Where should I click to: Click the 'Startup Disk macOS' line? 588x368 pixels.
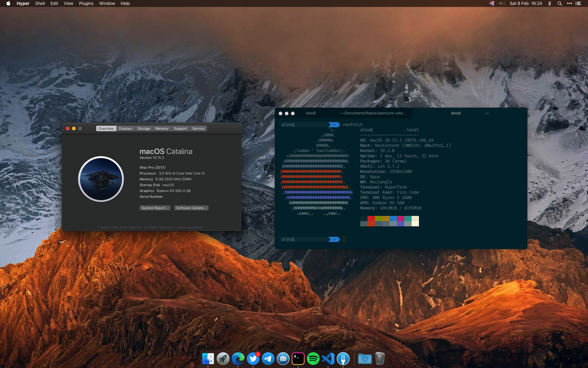click(x=157, y=185)
